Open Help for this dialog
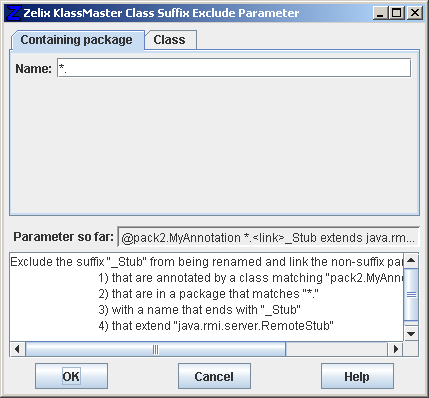 (x=357, y=376)
